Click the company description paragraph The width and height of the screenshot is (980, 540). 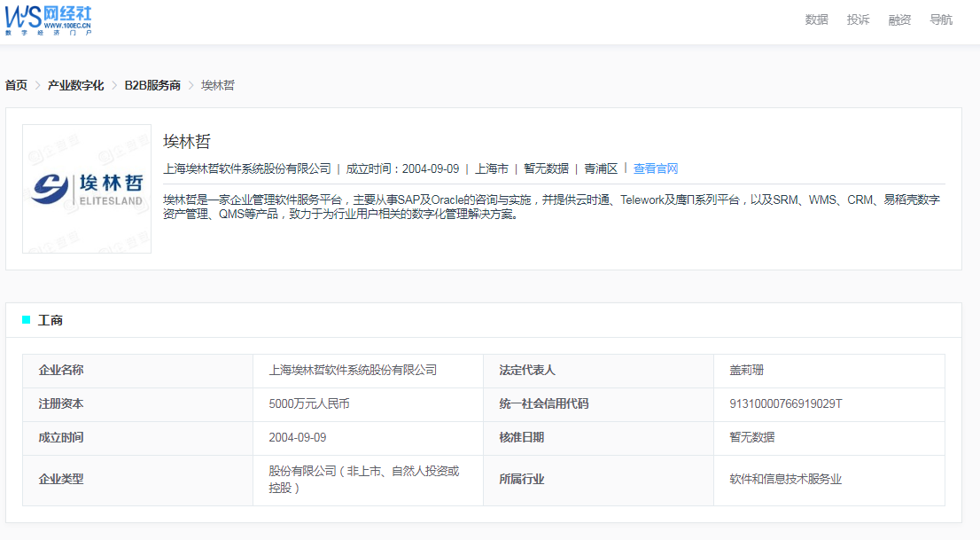[x=552, y=207]
